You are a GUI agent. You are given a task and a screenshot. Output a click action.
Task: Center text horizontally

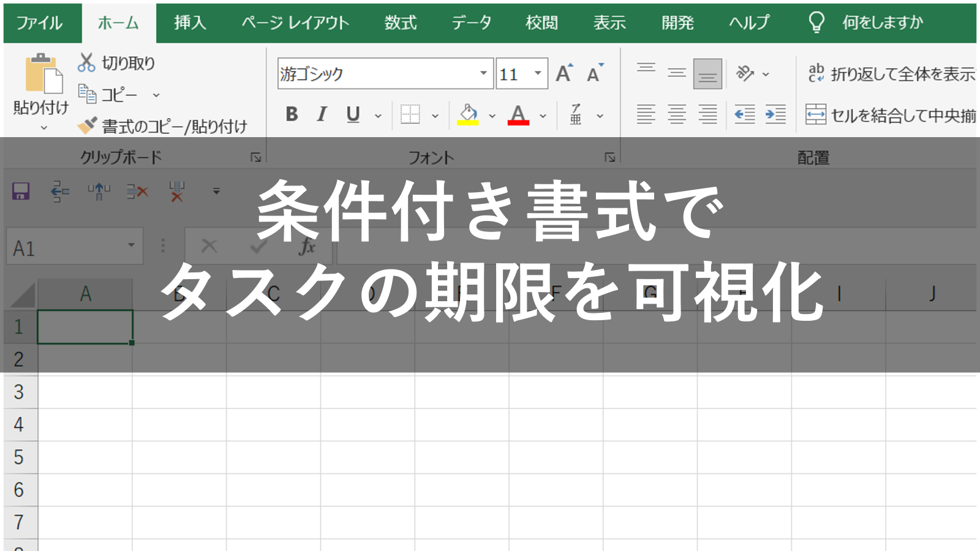677,114
